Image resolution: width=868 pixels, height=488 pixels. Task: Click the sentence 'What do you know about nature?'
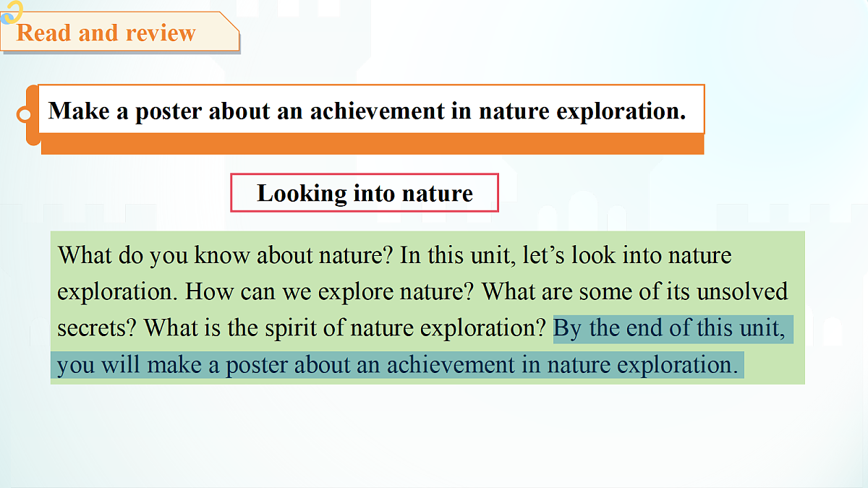point(226,255)
